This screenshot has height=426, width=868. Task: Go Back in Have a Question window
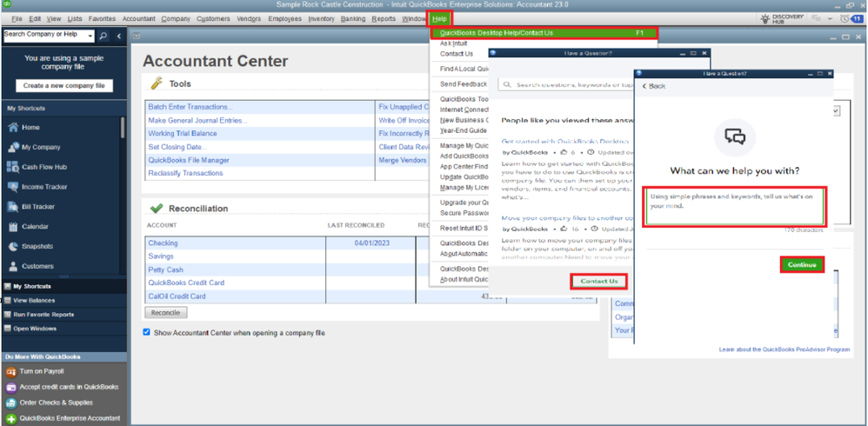pyautogui.click(x=654, y=86)
